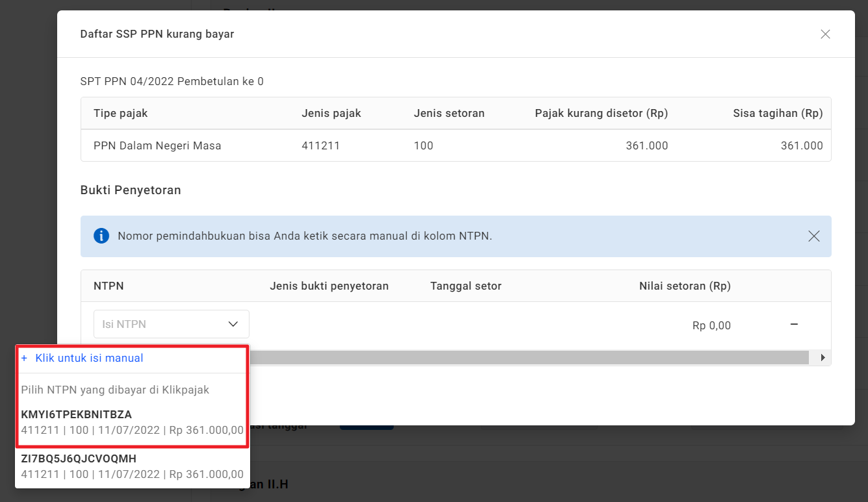Click the horizontal scrollbar track of the table
Viewport: 868px width, 502px height.
(x=520, y=358)
